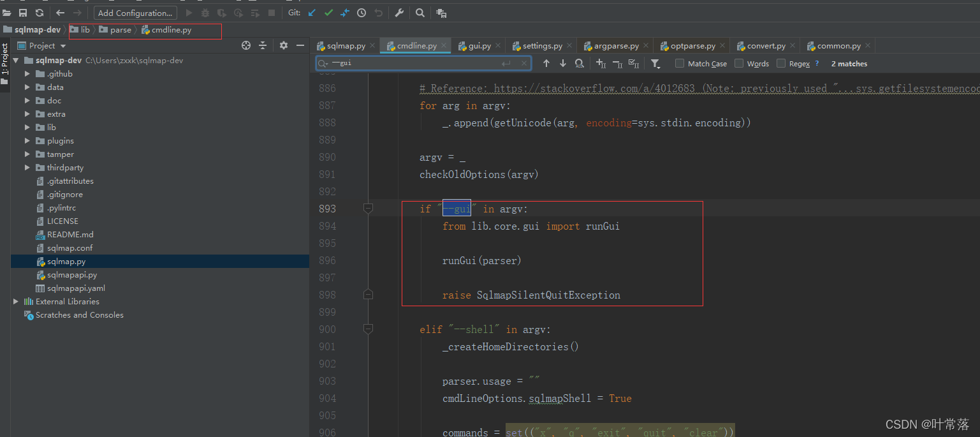Click the locate file crosshair in Project panel
Viewport: 980px width, 437px height.
[246, 45]
